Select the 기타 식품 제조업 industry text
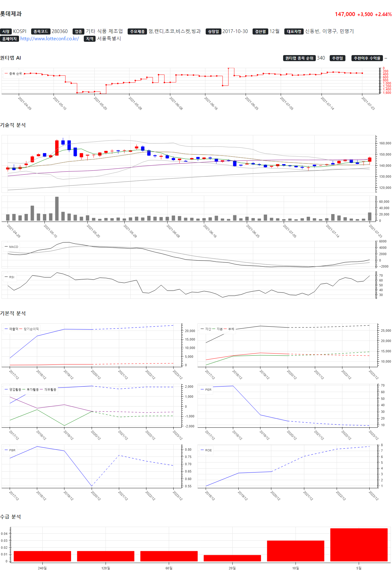The image size is (392, 573). (104, 31)
